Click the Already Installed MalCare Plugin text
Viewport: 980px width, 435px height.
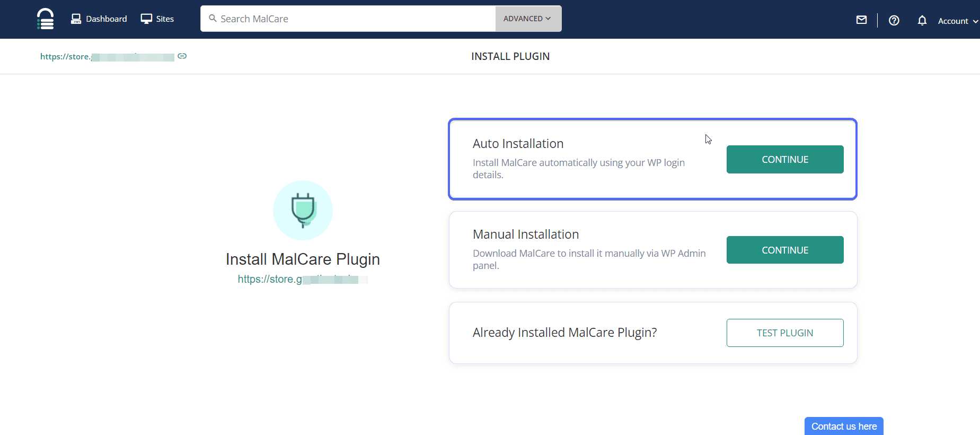[565, 333]
